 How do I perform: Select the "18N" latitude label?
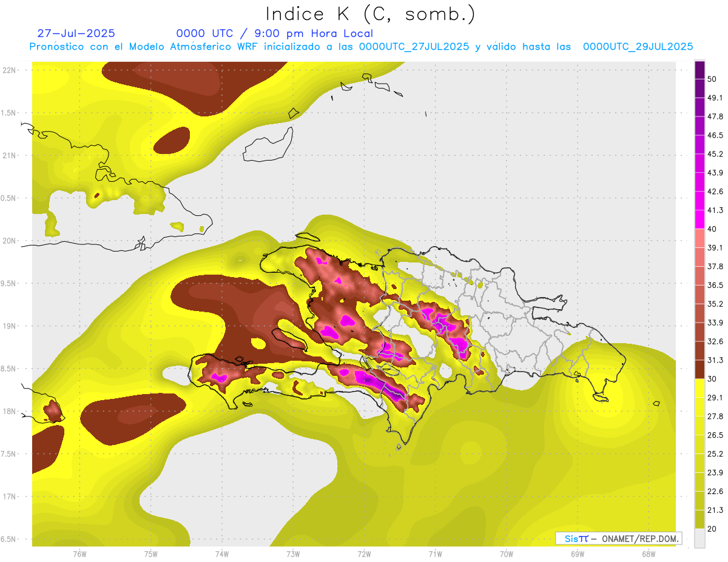pos(10,411)
